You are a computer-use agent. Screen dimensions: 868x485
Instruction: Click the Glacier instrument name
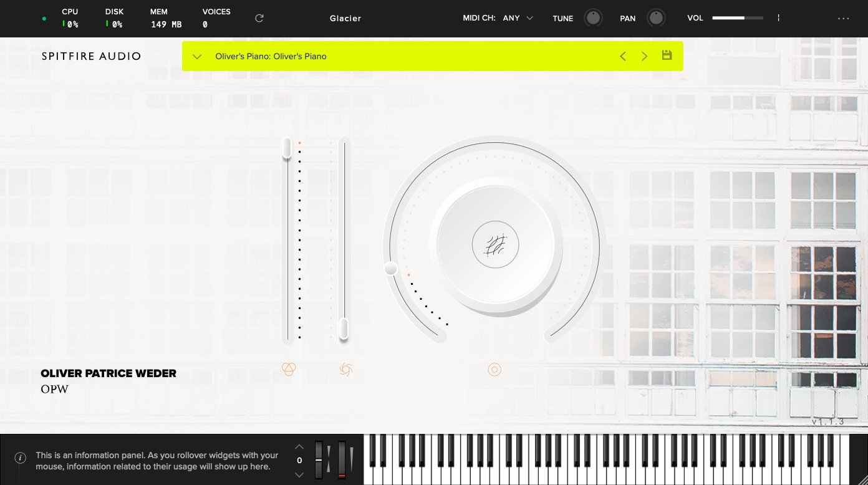345,18
